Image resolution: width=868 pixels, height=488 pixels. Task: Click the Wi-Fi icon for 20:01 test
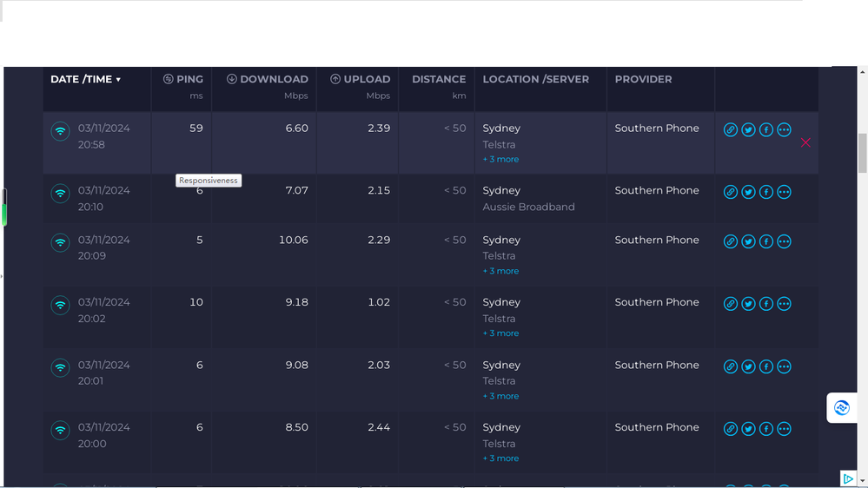pyautogui.click(x=60, y=367)
